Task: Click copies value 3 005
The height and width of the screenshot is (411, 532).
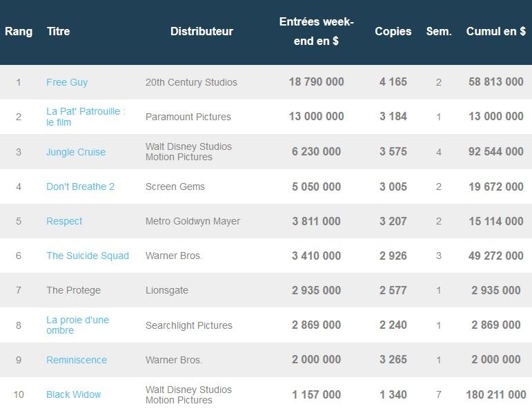Action: pyautogui.click(x=393, y=187)
